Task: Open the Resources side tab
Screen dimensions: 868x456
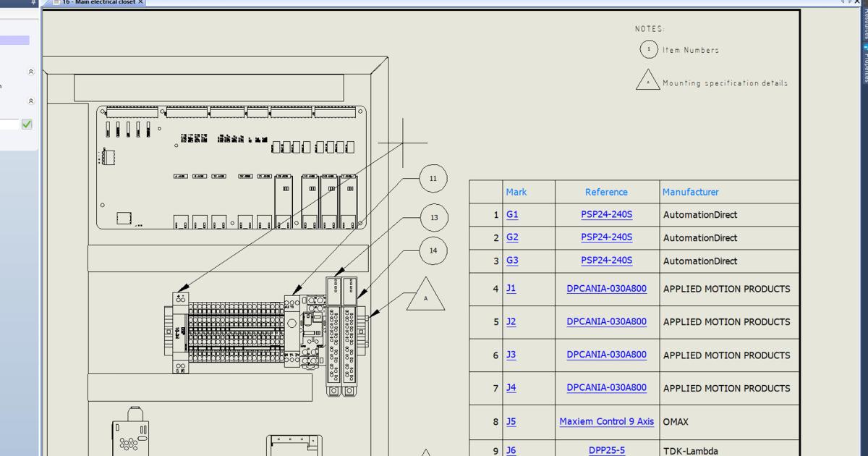Action: [x=864, y=25]
